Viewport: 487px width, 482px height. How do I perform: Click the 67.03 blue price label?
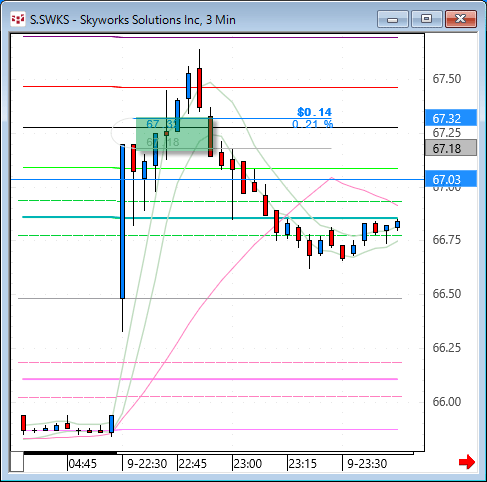(x=451, y=179)
